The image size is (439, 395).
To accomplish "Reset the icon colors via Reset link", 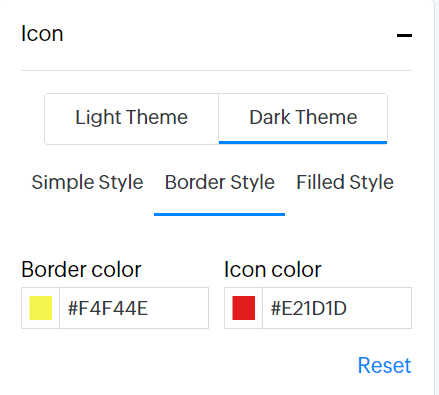I will [x=384, y=365].
